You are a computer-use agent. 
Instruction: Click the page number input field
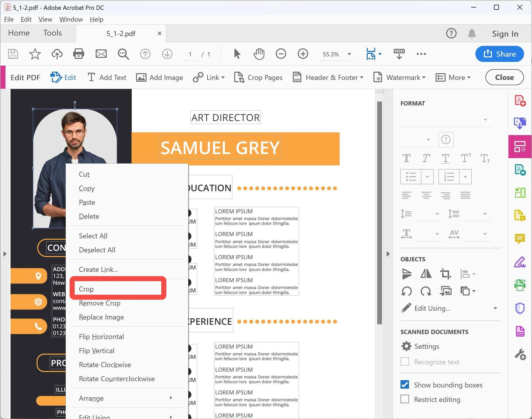pyautogui.click(x=190, y=54)
